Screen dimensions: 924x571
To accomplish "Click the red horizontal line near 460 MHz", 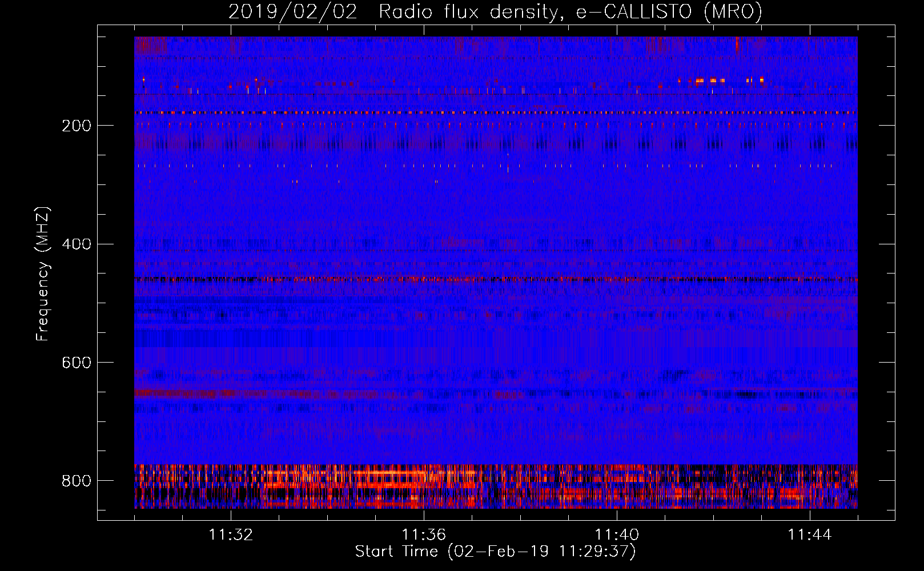I will [496, 279].
